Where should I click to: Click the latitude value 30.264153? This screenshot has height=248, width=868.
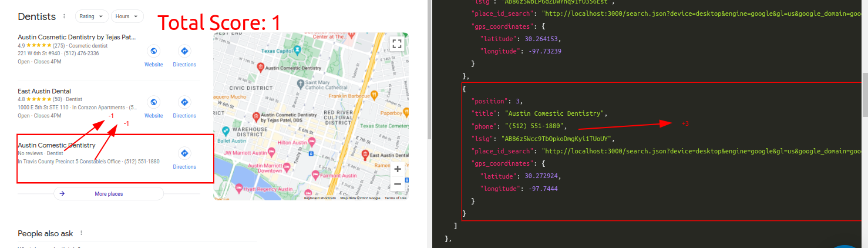(x=543, y=38)
